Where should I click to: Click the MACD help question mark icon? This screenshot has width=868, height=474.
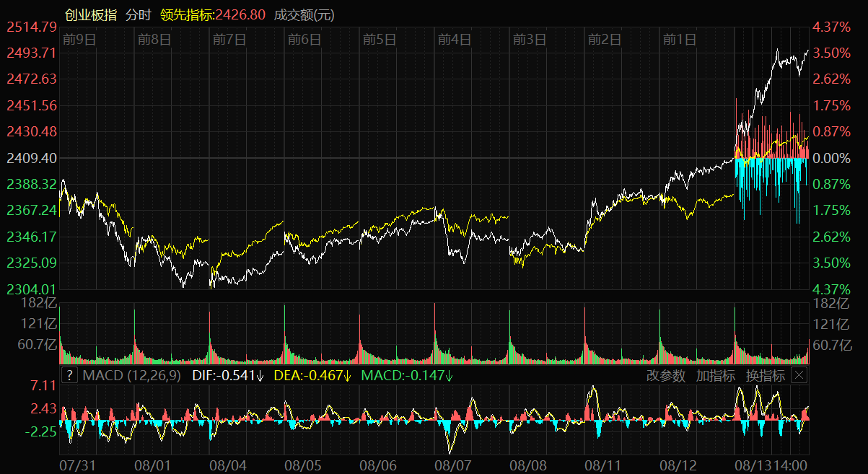(x=69, y=375)
